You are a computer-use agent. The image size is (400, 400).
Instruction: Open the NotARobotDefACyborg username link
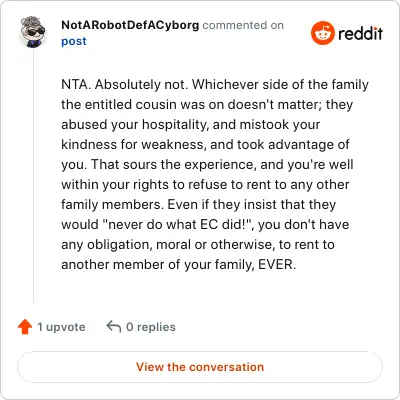coord(130,25)
